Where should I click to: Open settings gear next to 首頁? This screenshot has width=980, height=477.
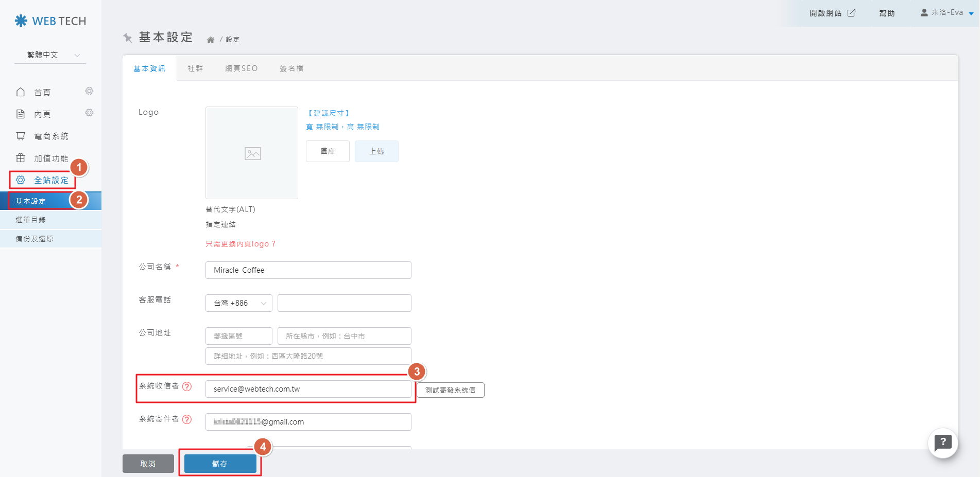click(x=89, y=91)
